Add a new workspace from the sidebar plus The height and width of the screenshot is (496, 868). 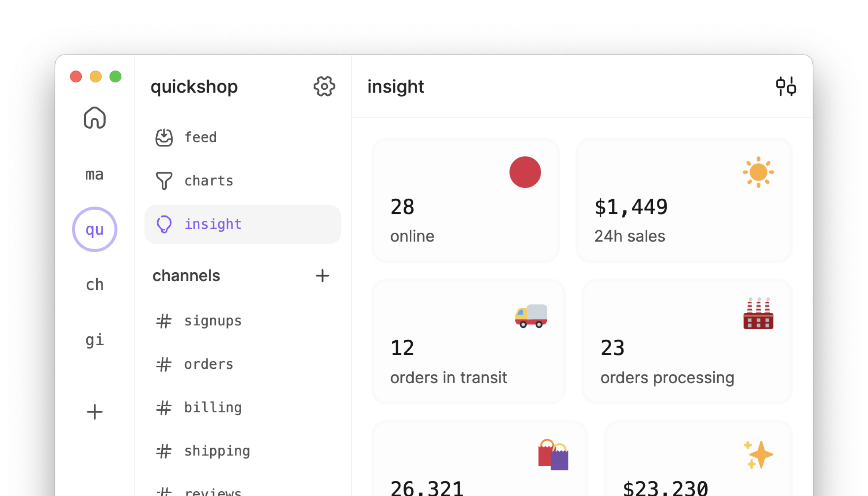click(94, 412)
